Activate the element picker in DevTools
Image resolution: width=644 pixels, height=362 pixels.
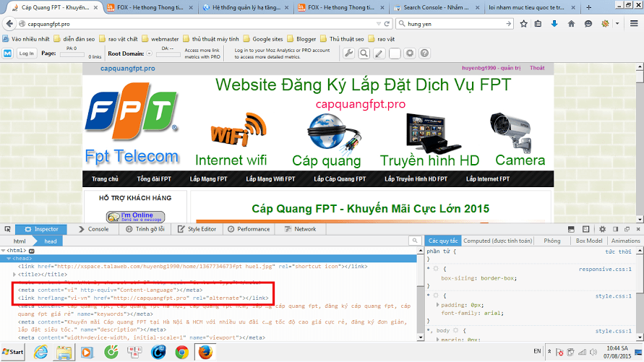pyautogui.click(x=7, y=229)
